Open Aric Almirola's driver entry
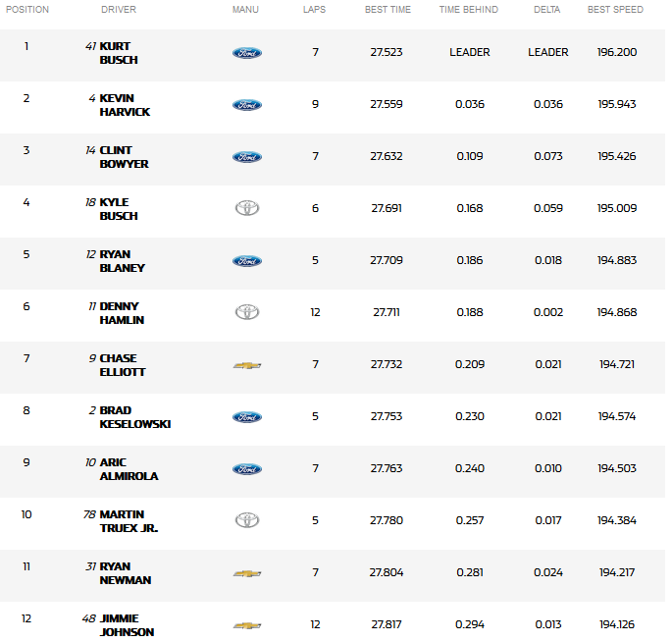Image resolution: width=672 pixels, height=642 pixels. 129,469
